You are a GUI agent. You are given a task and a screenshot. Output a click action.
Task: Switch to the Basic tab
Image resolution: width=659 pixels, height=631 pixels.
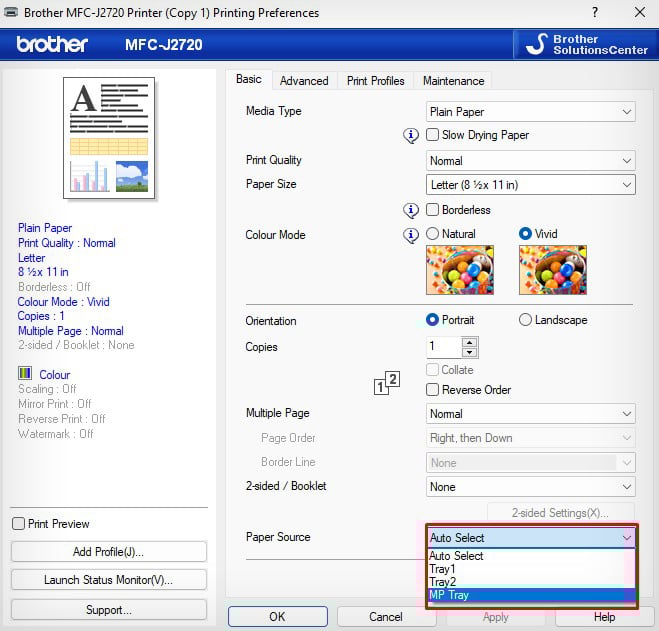click(x=249, y=79)
